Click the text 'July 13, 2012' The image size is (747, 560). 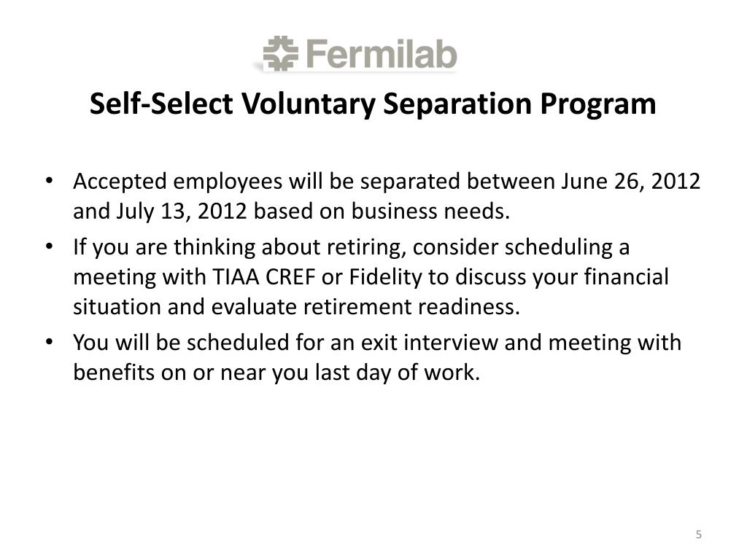pos(182,211)
